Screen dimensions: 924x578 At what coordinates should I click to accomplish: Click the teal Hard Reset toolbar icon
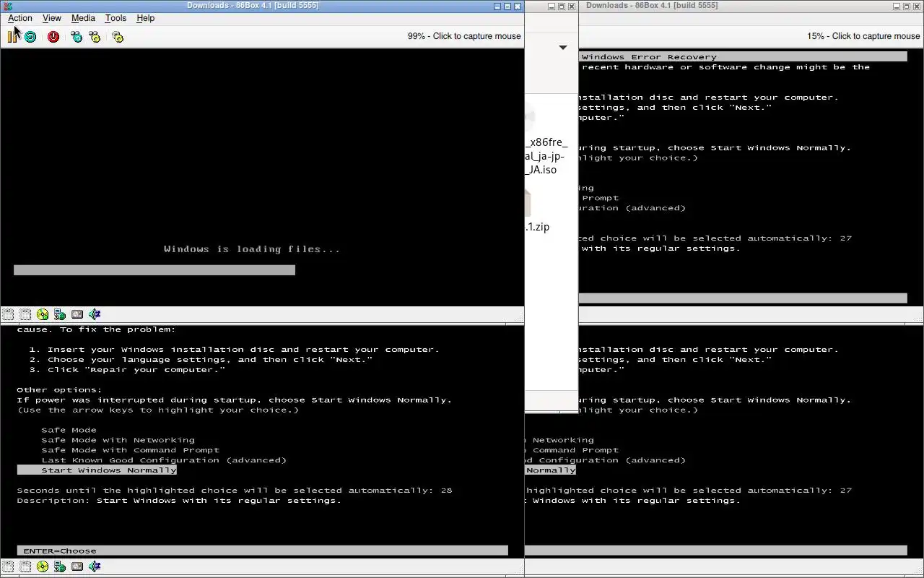[30, 36]
